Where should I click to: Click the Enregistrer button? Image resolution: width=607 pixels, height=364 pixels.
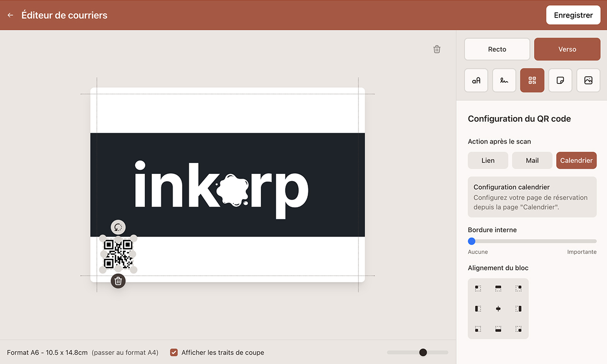pos(573,15)
